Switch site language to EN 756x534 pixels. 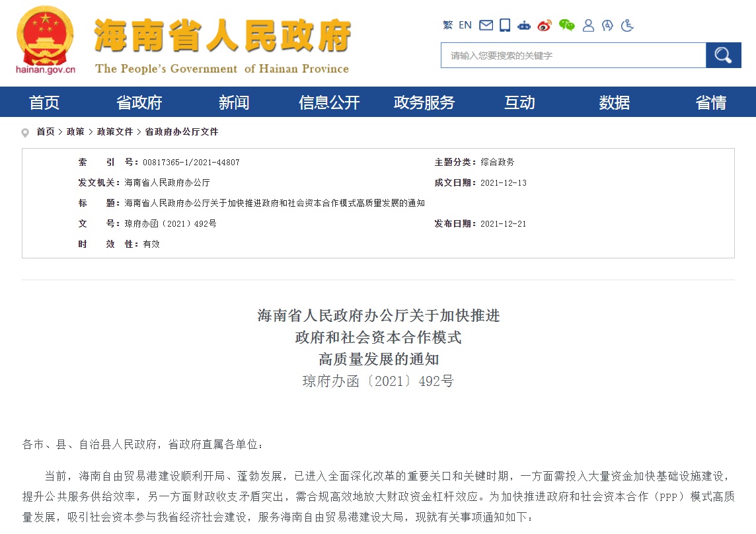pyautogui.click(x=465, y=25)
